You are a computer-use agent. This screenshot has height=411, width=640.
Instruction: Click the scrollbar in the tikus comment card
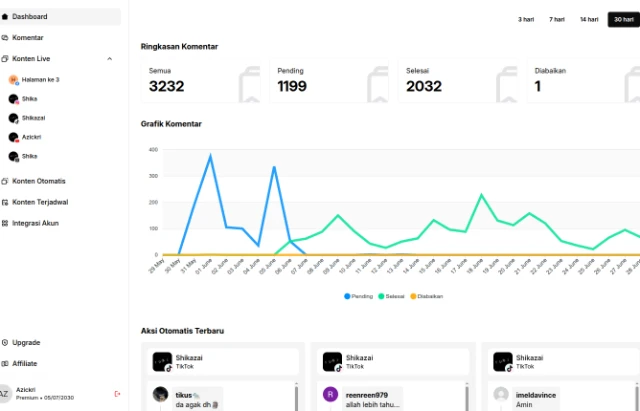[297, 396]
